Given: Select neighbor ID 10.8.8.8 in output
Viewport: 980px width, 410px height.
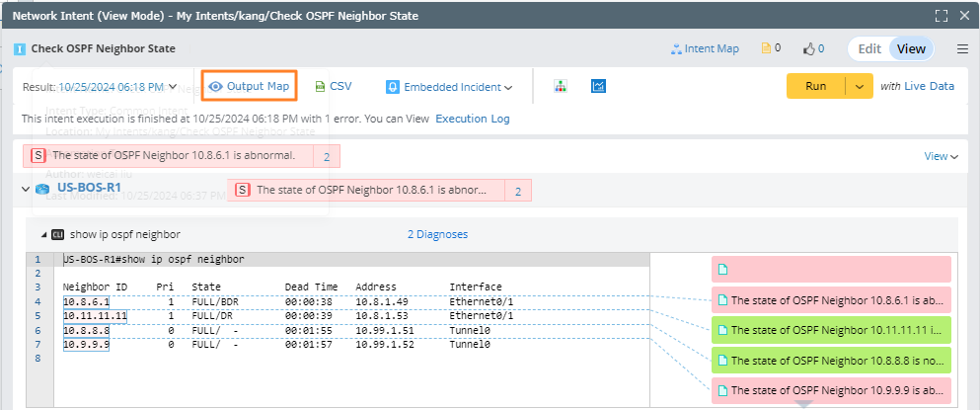Looking at the screenshot, I should point(86,331).
